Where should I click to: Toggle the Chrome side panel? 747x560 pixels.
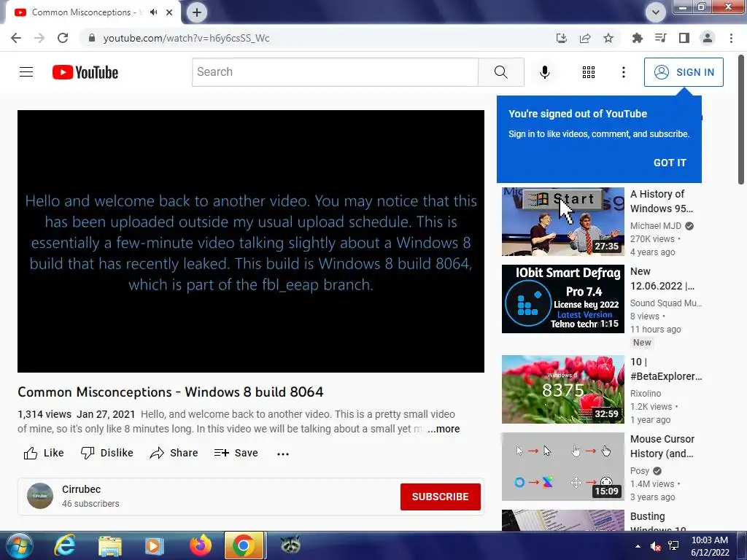tap(684, 38)
